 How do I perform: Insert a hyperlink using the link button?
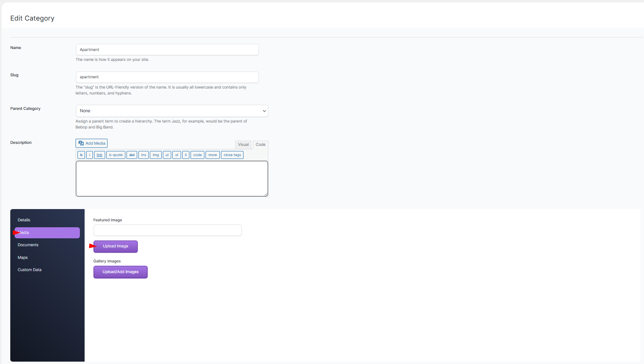[100, 155]
